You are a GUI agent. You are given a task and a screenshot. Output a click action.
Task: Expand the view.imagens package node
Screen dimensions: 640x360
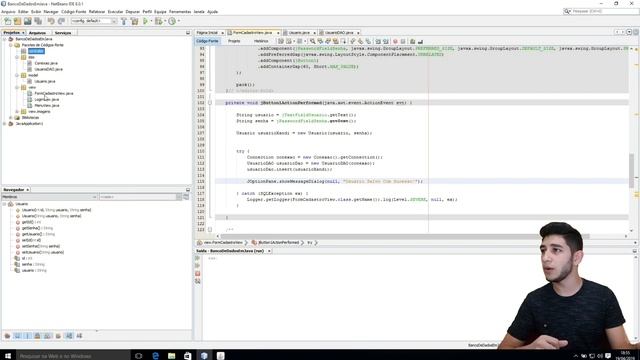pos(17,111)
